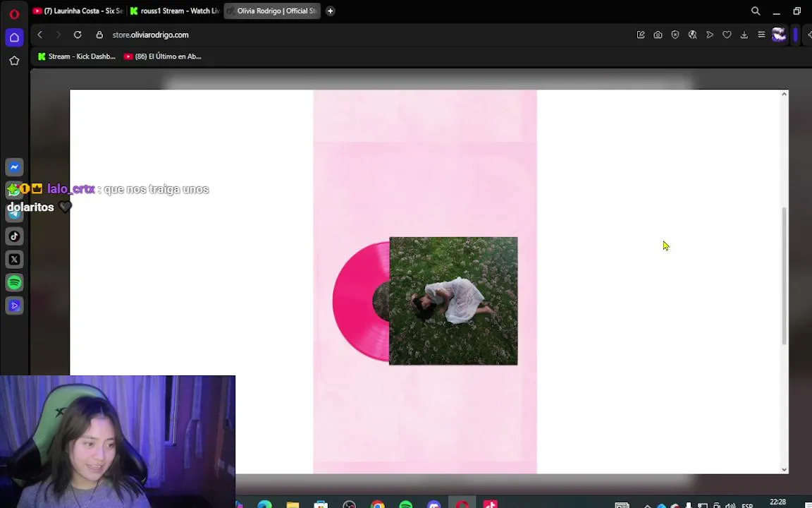Open Discord from the taskbar
This screenshot has height=508, width=812.
tap(434, 504)
